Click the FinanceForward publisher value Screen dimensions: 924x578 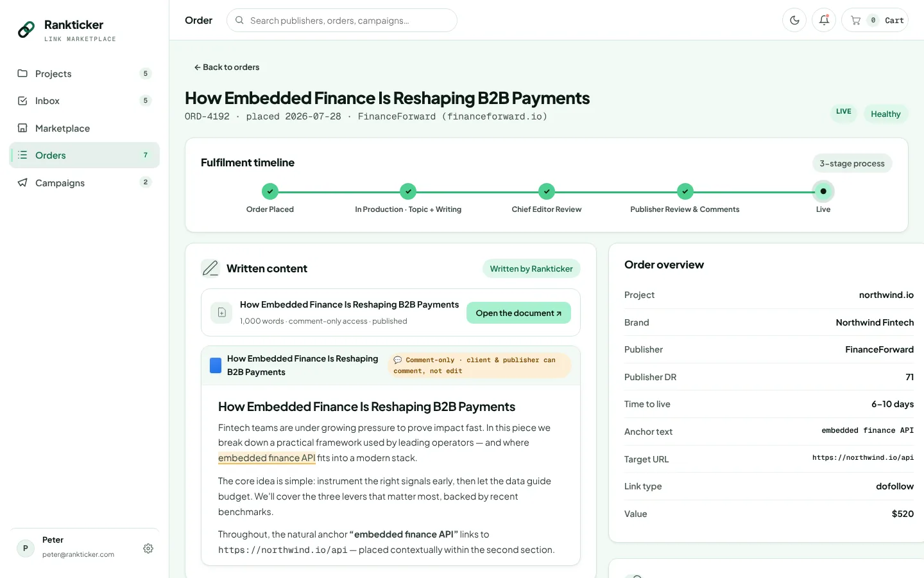point(879,349)
